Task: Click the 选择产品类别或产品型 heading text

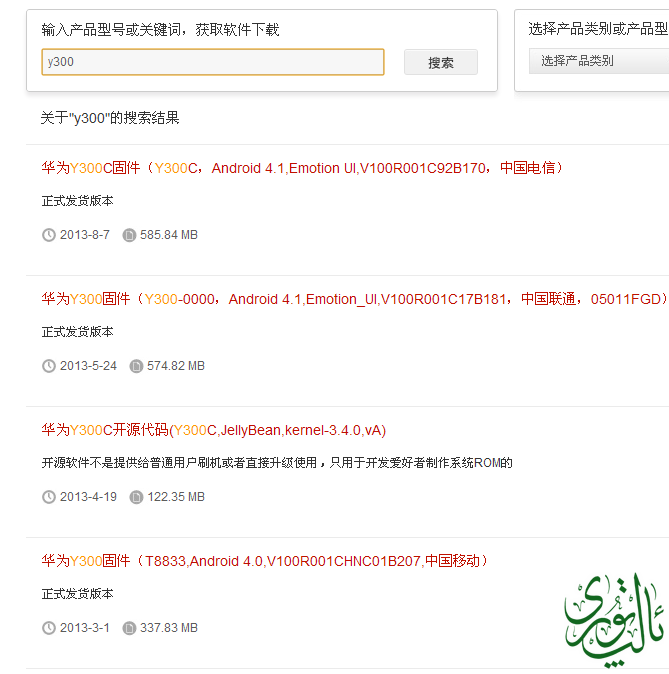Action: (598, 29)
